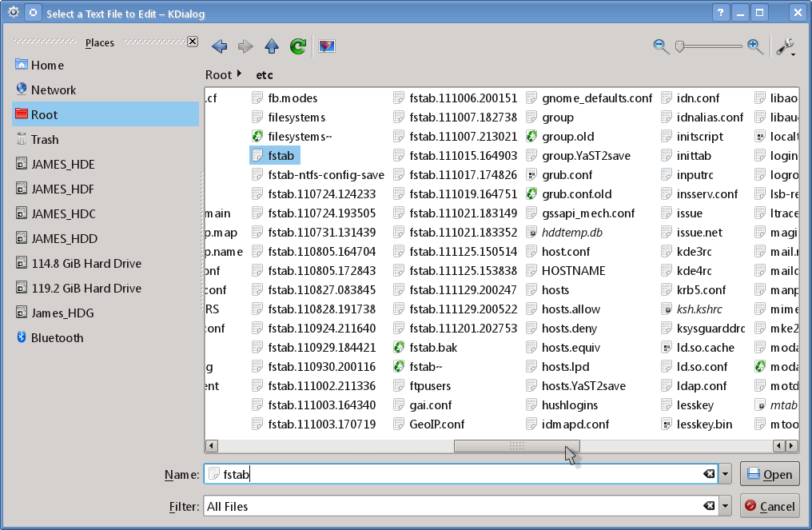Select the fstab file

(x=274, y=156)
